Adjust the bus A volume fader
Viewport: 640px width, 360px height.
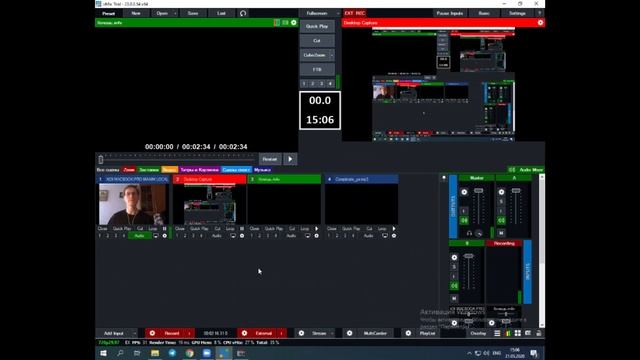pyautogui.click(x=516, y=191)
